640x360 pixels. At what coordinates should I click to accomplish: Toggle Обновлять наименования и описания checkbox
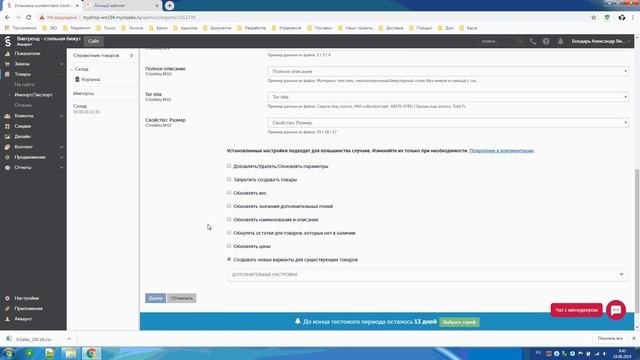coord(229,220)
